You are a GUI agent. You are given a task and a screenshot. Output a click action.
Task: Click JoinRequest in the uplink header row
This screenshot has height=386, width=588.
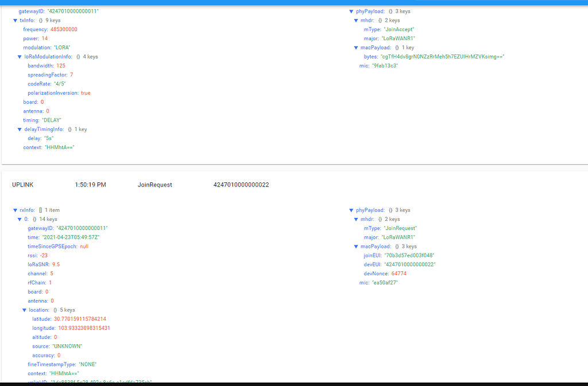[x=154, y=185]
